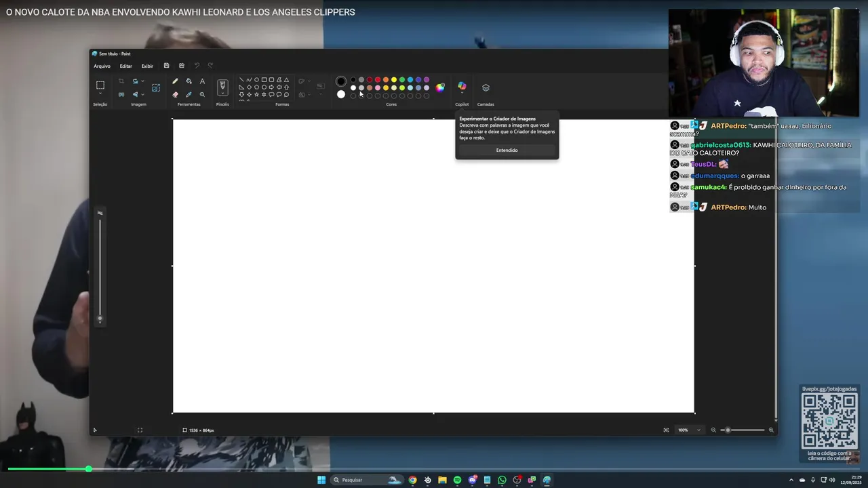Click the Share icon next to Save
This screenshot has width=868, height=488.
pyautogui.click(x=181, y=66)
